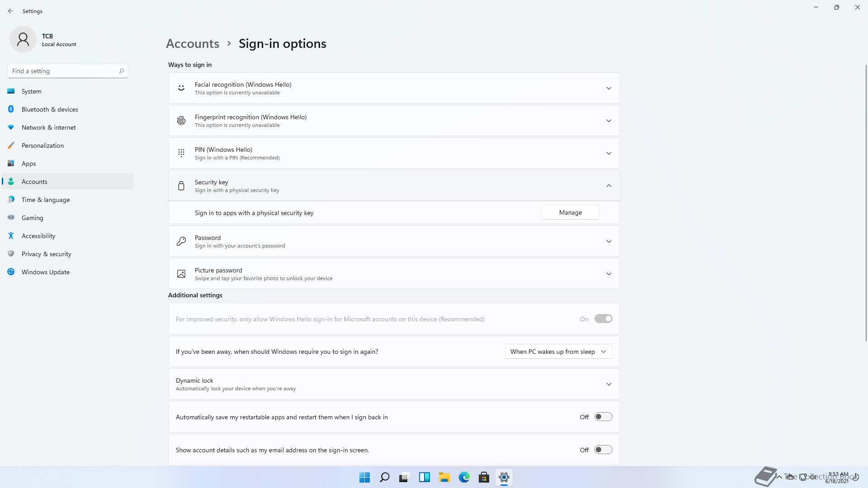Image resolution: width=868 pixels, height=488 pixels.
Task: Expand the Password section chevron
Action: pos(609,241)
